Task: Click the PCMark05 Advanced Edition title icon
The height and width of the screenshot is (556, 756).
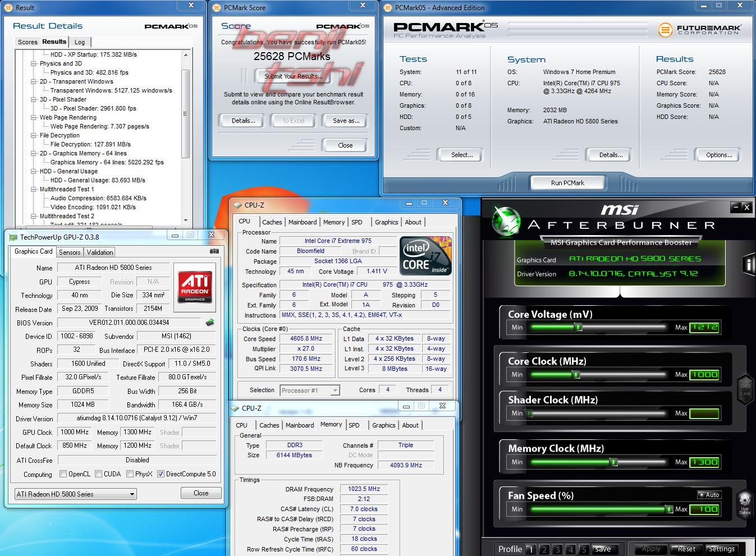Action: (x=388, y=7)
